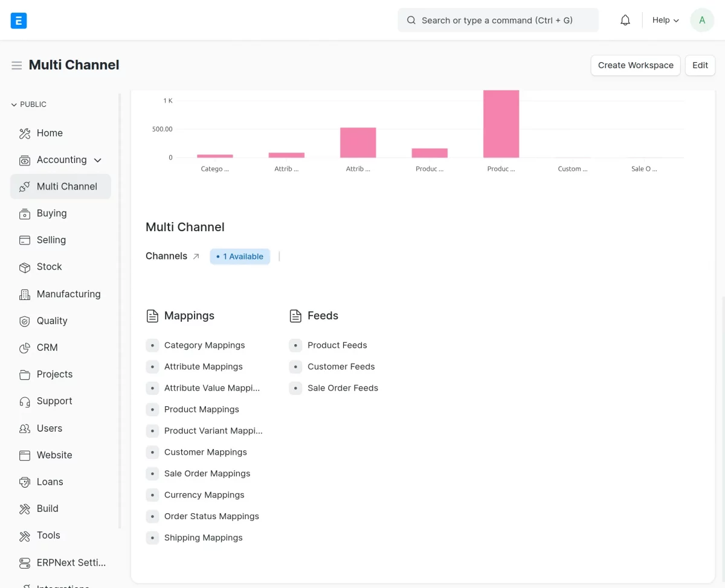Click the Accounting sidebar icon
This screenshot has height=588, width=725.
[x=25, y=160]
